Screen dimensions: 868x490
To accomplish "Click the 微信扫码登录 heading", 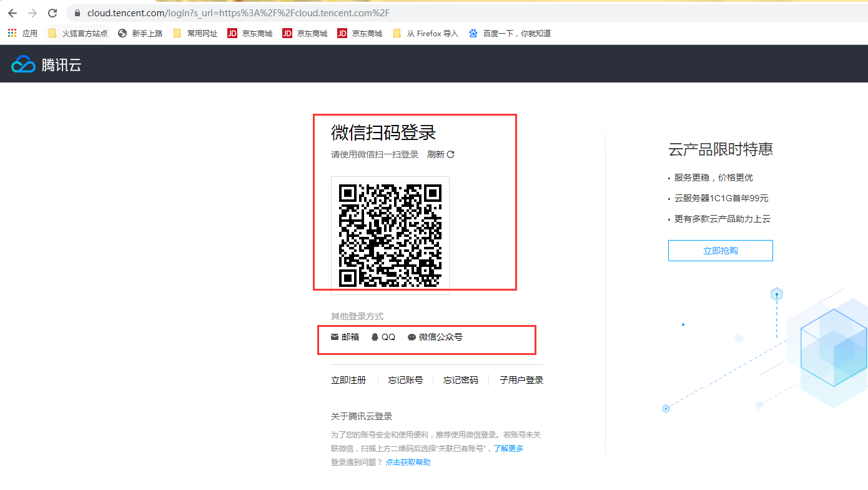I will coord(383,133).
